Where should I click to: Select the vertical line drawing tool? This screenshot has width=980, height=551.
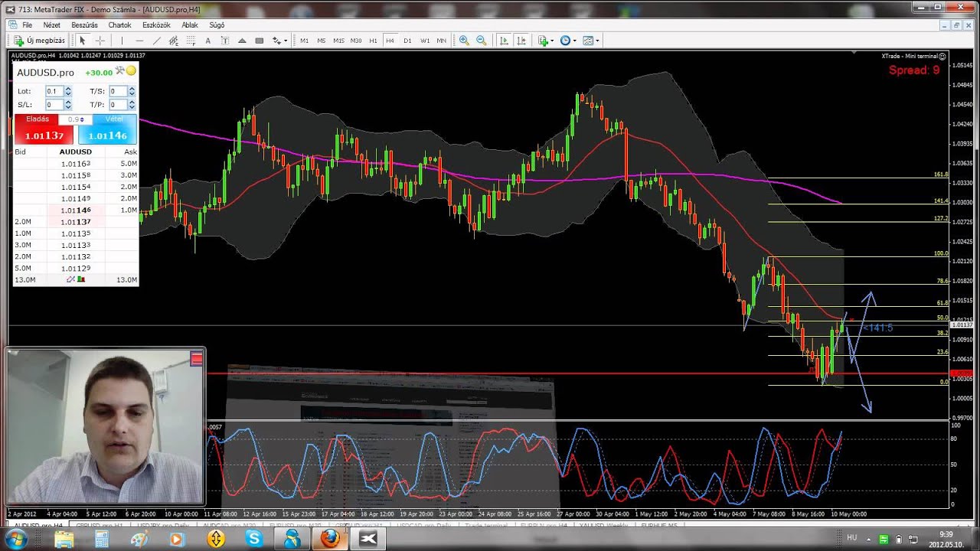(x=122, y=41)
